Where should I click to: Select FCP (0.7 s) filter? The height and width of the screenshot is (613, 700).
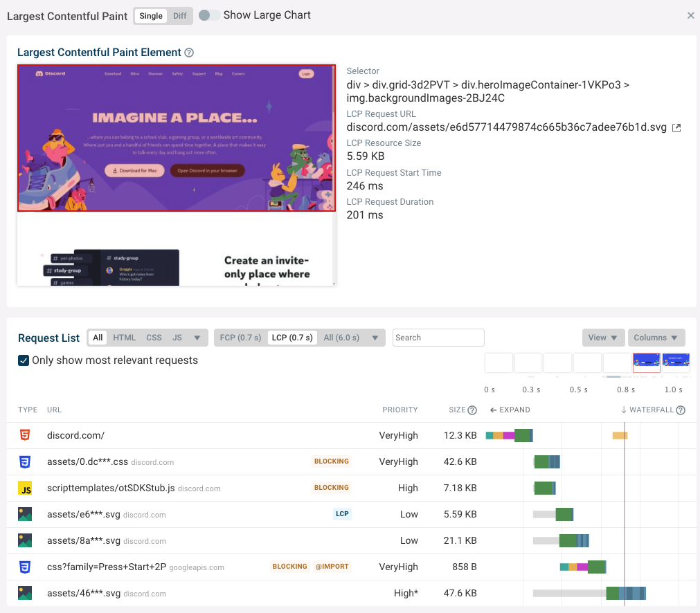[241, 338]
